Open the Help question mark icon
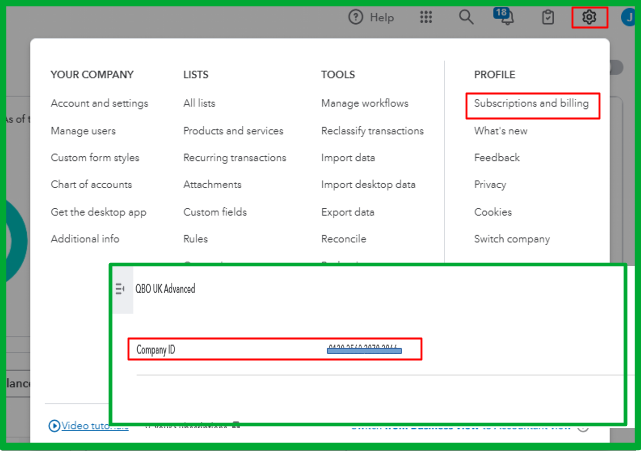The height and width of the screenshot is (451, 641). point(355,17)
